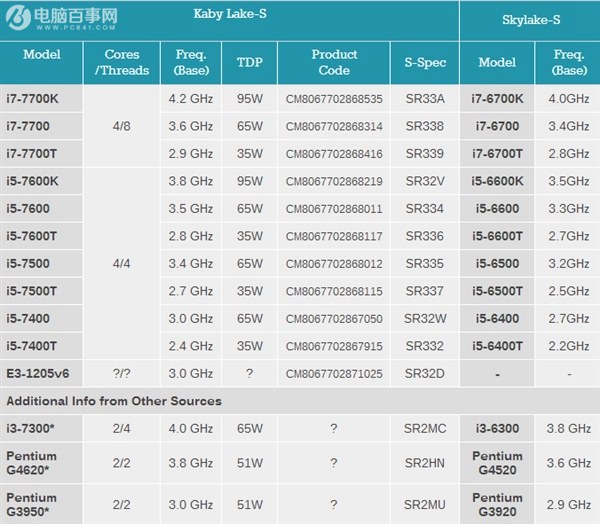The height and width of the screenshot is (524, 600).
Task: Click product code CM8067702868117
Action: [334, 237]
